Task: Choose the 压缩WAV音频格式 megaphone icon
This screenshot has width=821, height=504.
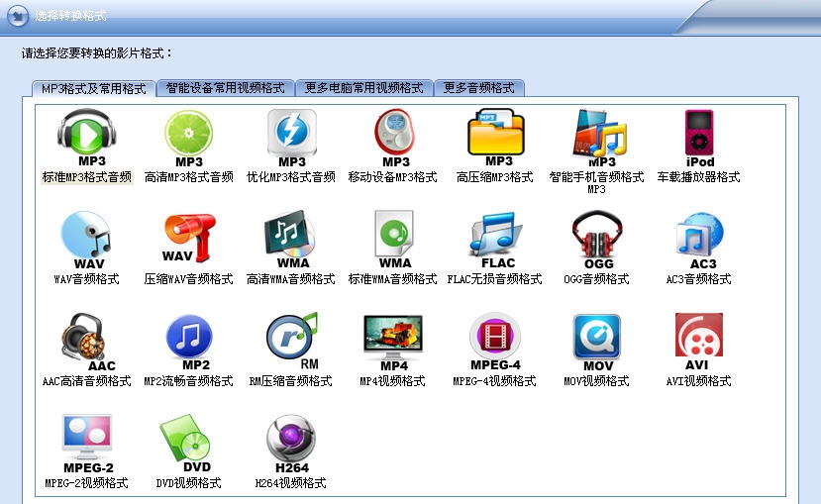Action: click(189, 238)
